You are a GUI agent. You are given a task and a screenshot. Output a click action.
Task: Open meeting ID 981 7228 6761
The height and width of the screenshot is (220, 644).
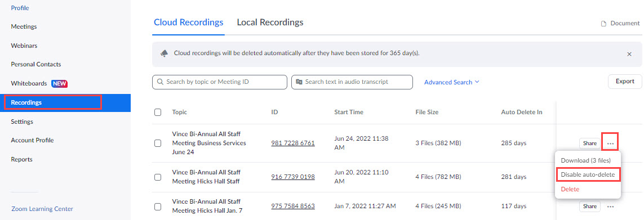pos(293,143)
